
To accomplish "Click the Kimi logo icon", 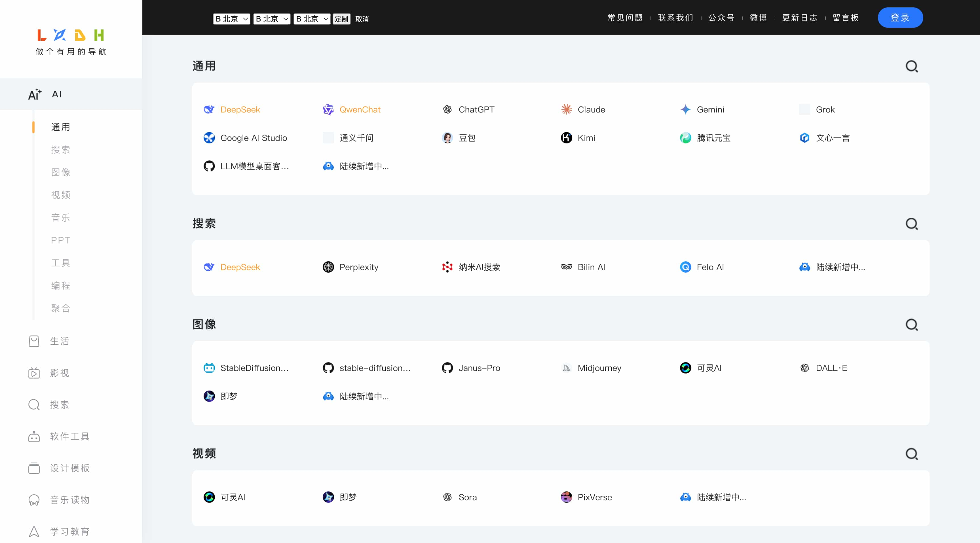I will [566, 138].
